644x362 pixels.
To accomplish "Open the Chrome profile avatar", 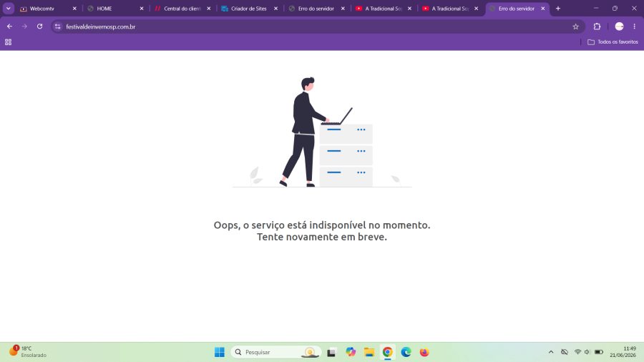I will click(x=619, y=26).
